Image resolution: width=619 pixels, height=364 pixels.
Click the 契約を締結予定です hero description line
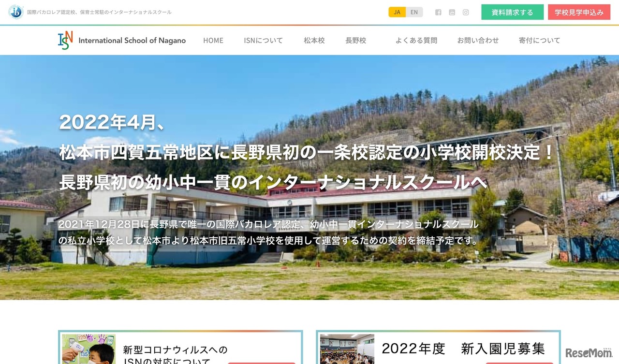coord(268,240)
